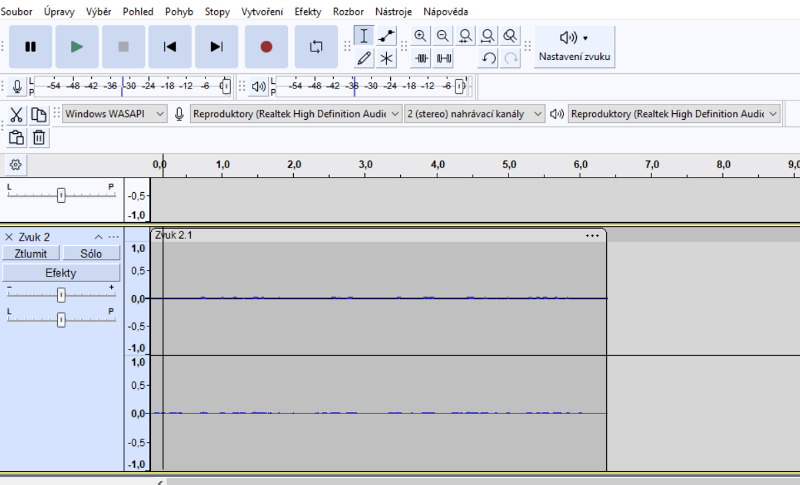Pause playback with the Pause button
The width and height of the screenshot is (800, 485).
[x=31, y=46]
